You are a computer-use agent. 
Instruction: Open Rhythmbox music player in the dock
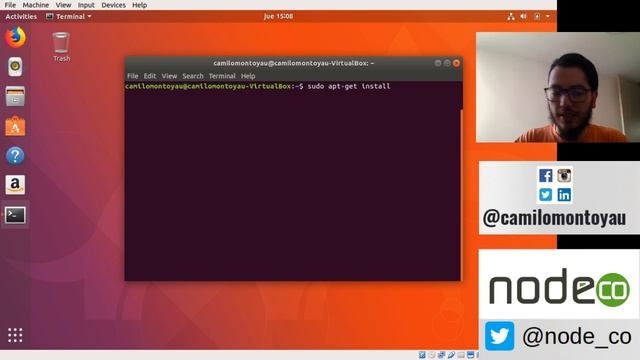[x=15, y=67]
